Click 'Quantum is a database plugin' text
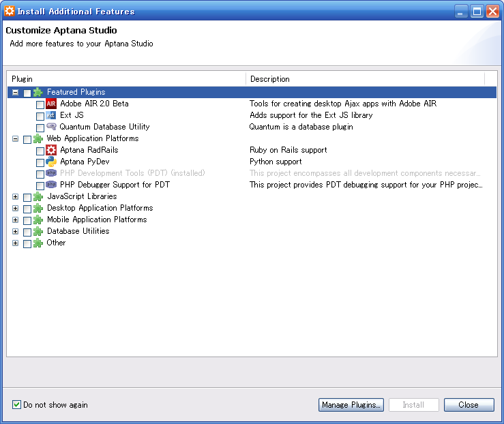 click(x=301, y=127)
